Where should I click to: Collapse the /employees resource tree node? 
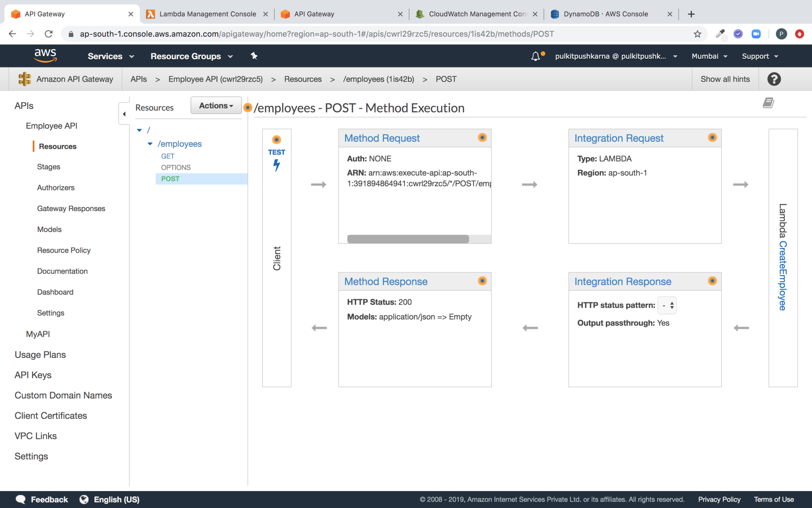coord(150,144)
